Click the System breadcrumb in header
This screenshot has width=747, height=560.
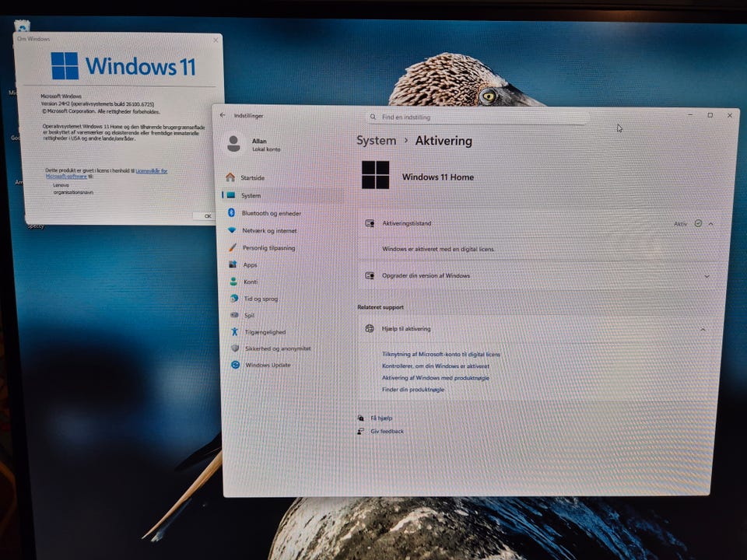(377, 141)
